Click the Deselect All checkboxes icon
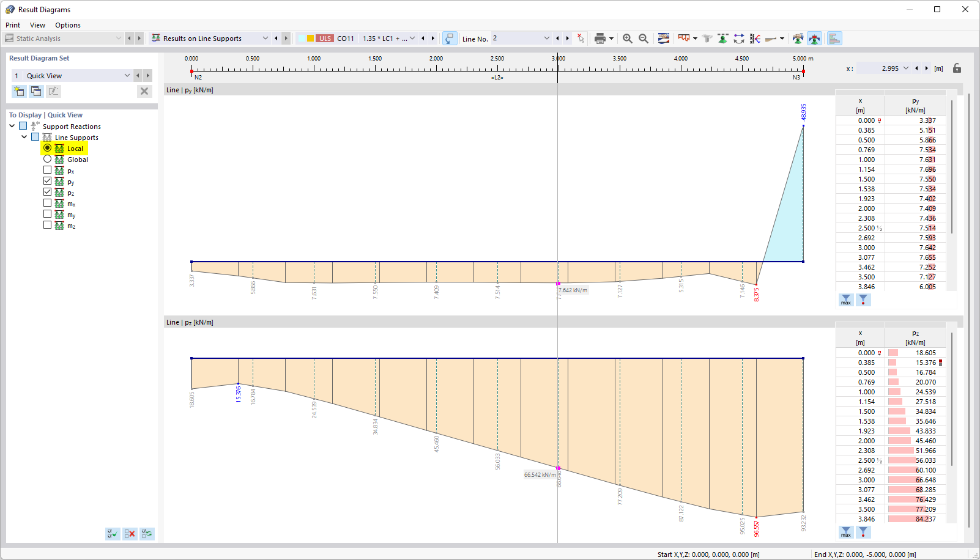This screenshot has width=980, height=560. click(x=130, y=533)
